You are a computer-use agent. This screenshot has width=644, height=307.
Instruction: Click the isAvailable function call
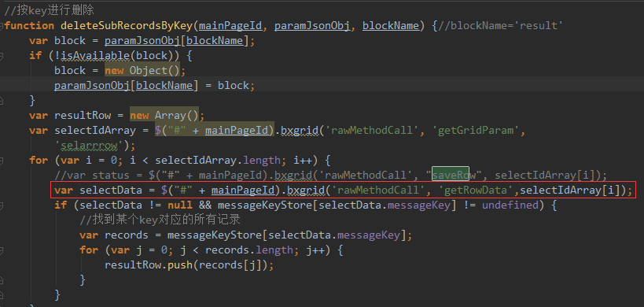[95, 55]
